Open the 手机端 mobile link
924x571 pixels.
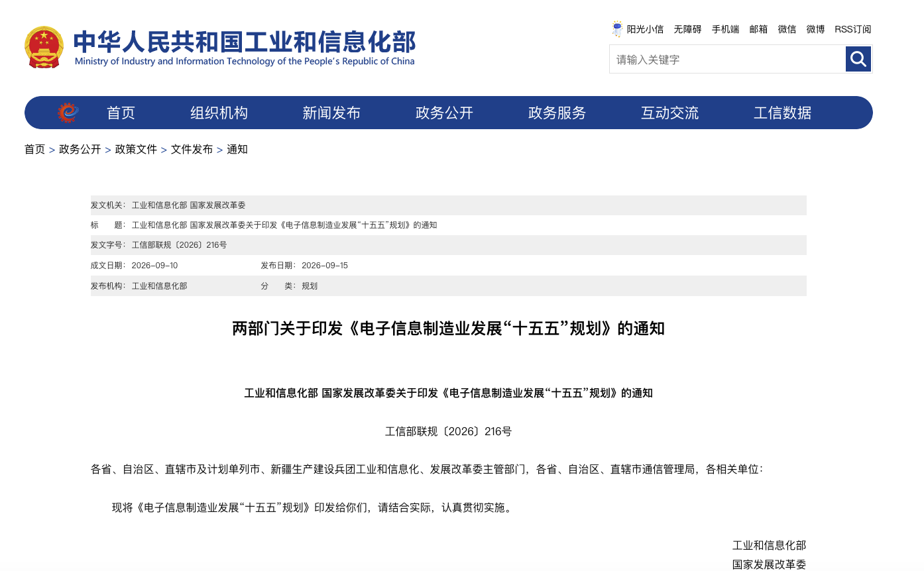point(725,29)
